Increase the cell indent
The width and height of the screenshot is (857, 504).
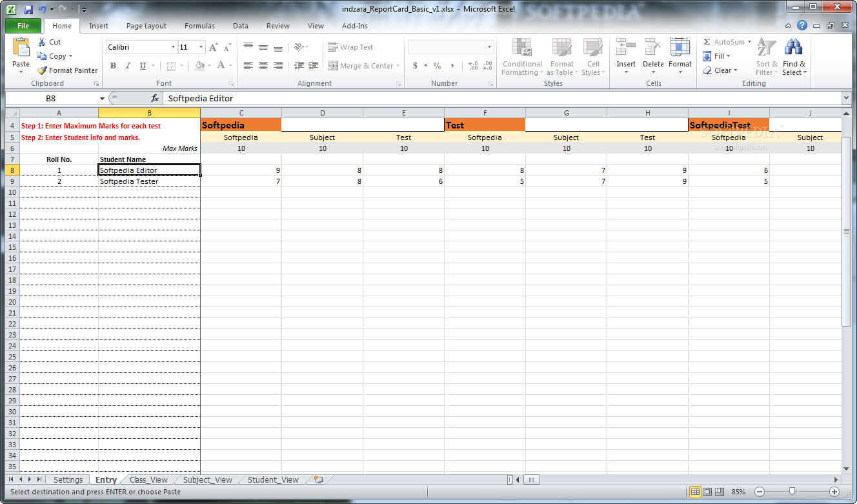coord(314,66)
